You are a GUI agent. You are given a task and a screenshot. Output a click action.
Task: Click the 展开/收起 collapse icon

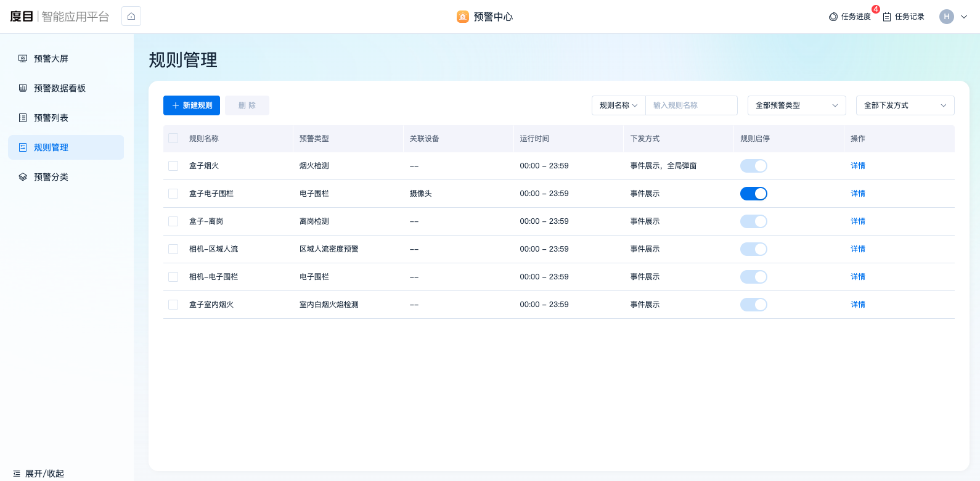coord(17,474)
